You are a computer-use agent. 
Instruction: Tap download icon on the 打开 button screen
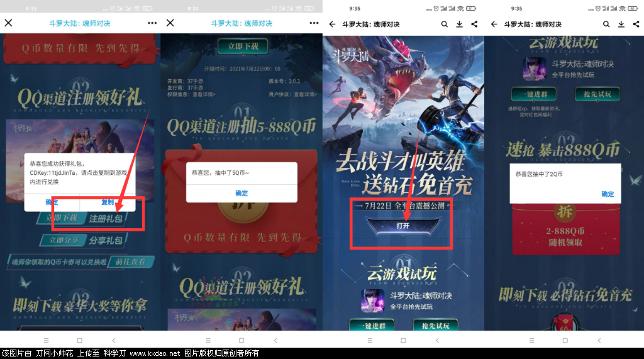(x=460, y=25)
